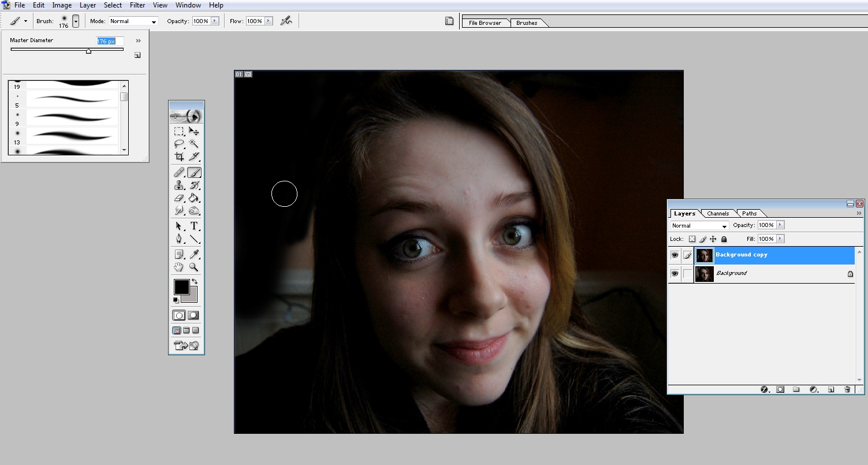The width and height of the screenshot is (868, 465).
Task: Open the tool preset picker arrow
Action: [x=25, y=21]
